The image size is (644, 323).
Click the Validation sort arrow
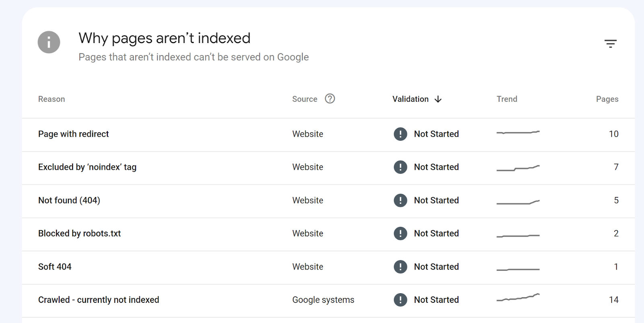click(438, 99)
